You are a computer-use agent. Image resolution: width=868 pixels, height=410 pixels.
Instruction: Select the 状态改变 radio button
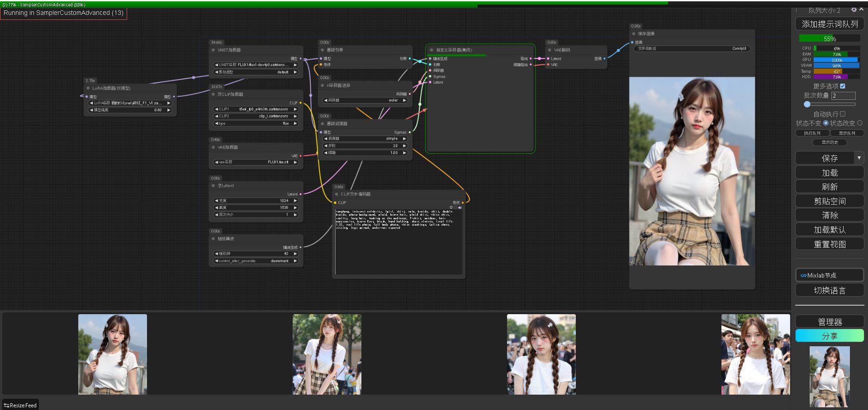(x=859, y=123)
